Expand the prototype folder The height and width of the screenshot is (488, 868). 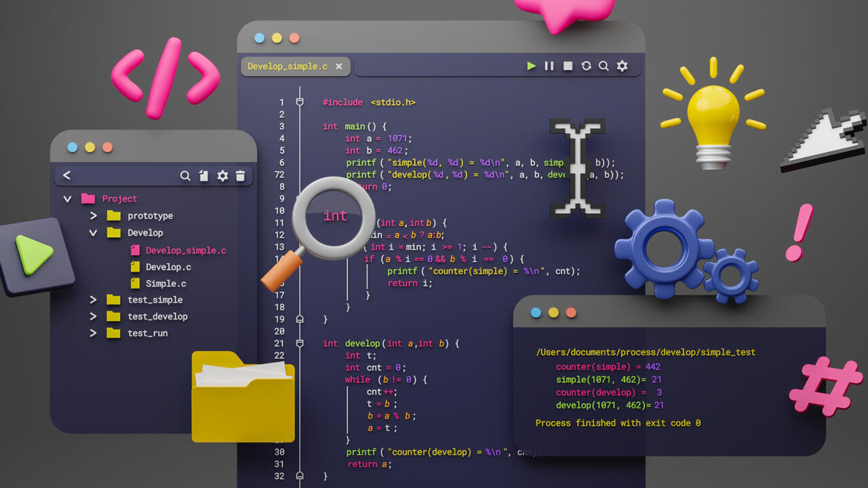point(94,216)
